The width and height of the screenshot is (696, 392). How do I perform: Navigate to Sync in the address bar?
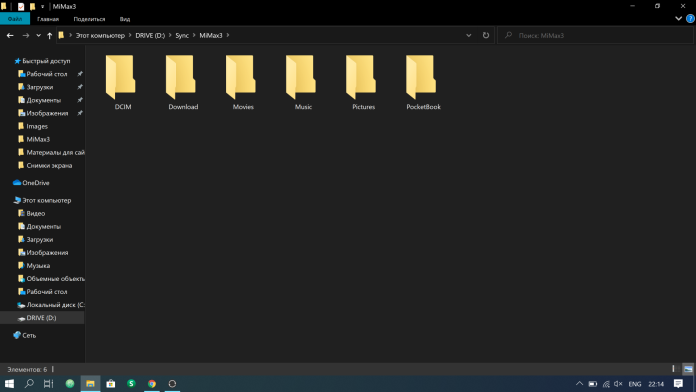[182, 35]
